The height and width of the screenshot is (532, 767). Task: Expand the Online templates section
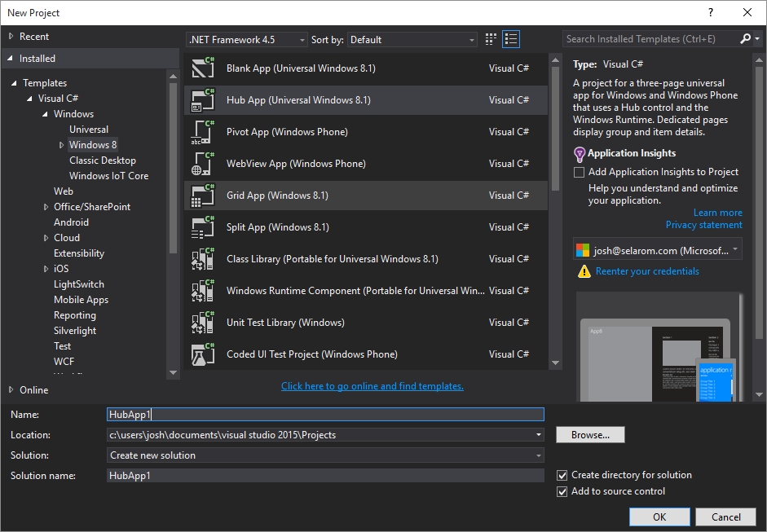click(x=11, y=389)
